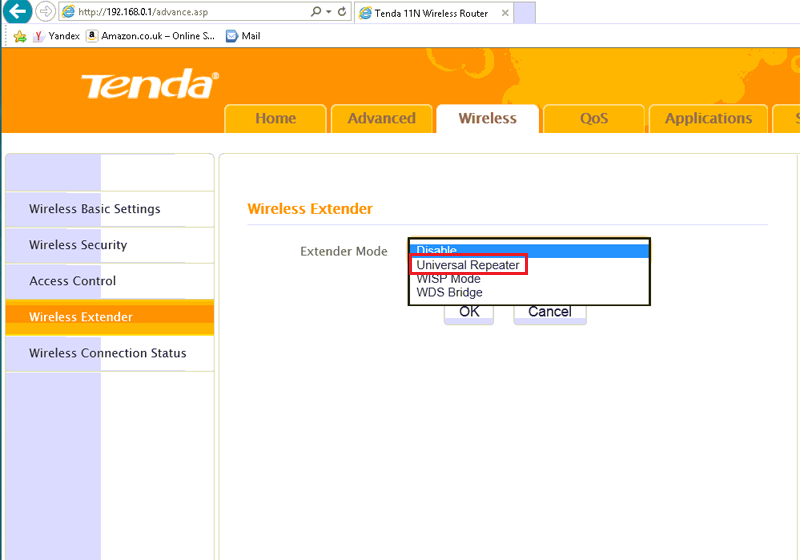
Task: Click the add-to-favorites star icon
Action: click(x=19, y=36)
